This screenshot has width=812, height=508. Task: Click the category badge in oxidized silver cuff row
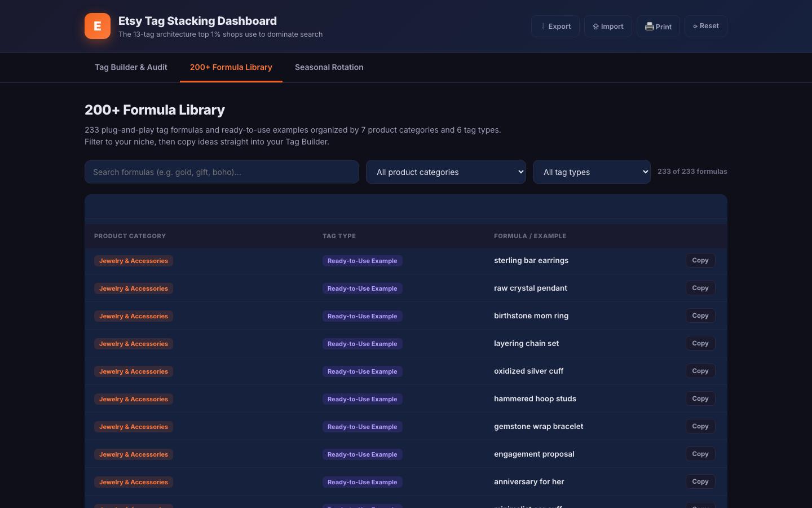pyautogui.click(x=134, y=371)
